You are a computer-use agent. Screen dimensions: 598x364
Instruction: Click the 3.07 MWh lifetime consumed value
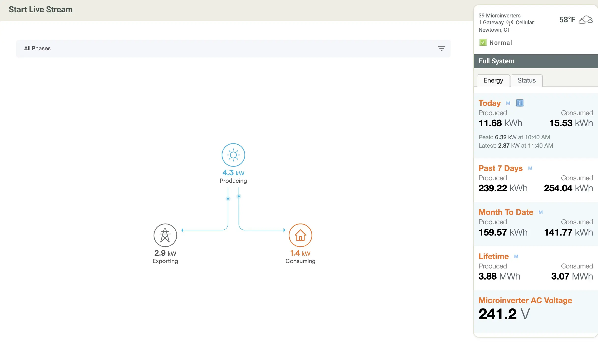(572, 276)
